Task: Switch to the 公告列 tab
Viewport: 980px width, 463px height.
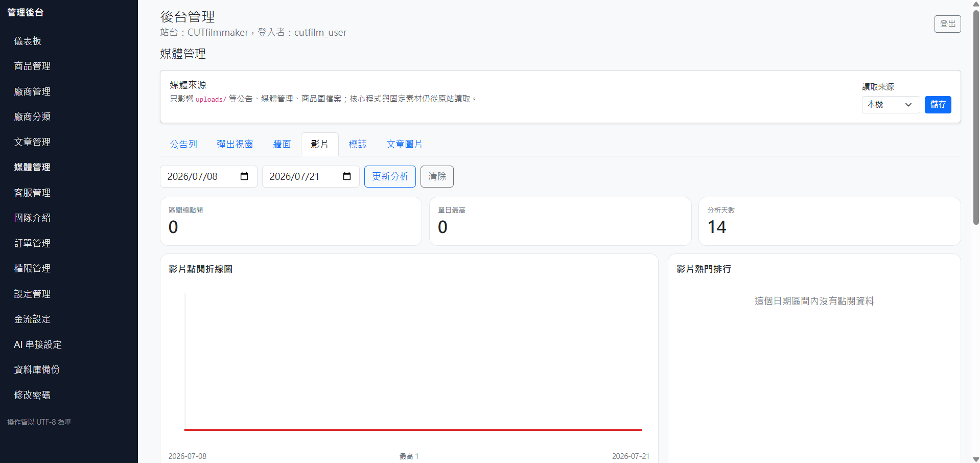Action: pyautogui.click(x=183, y=144)
